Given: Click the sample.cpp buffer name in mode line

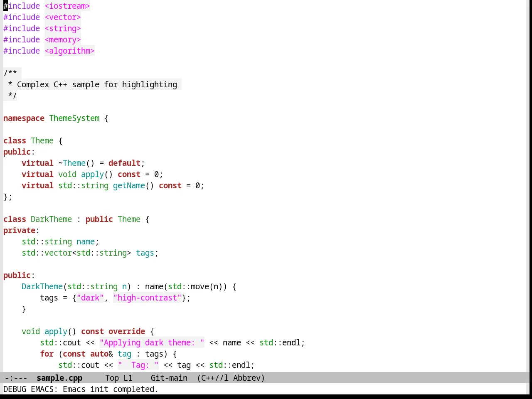Looking at the screenshot, I should 59,378.
